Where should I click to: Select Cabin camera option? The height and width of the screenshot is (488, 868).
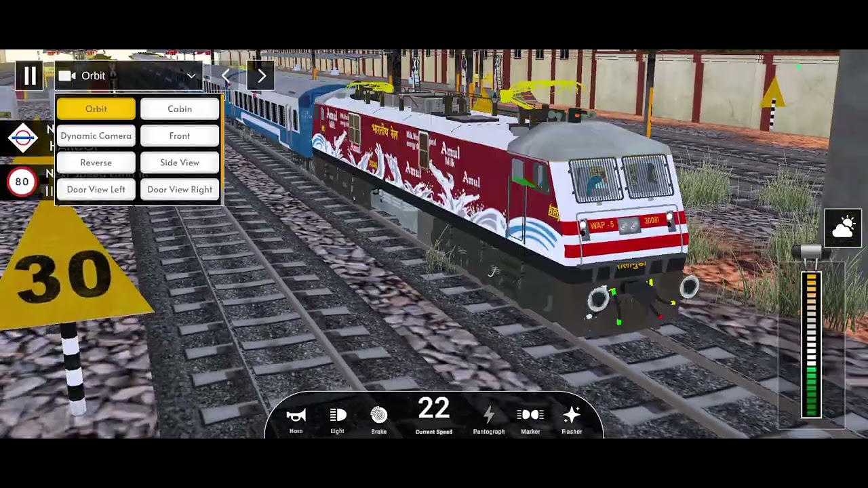[x=180, y=108]
